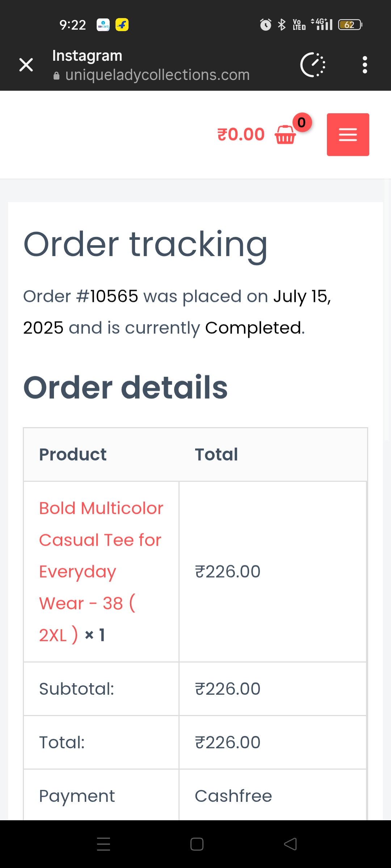The image size is (391, 868).
Task: Open the Android recent apps button
Action: [104, 844]
